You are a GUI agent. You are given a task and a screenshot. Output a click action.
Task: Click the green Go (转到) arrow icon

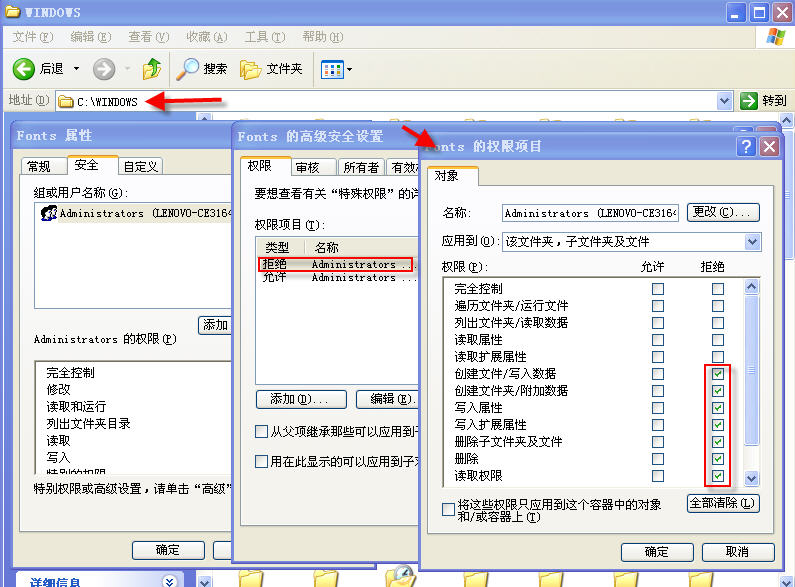pyautogui.click(x=748, y=101)
